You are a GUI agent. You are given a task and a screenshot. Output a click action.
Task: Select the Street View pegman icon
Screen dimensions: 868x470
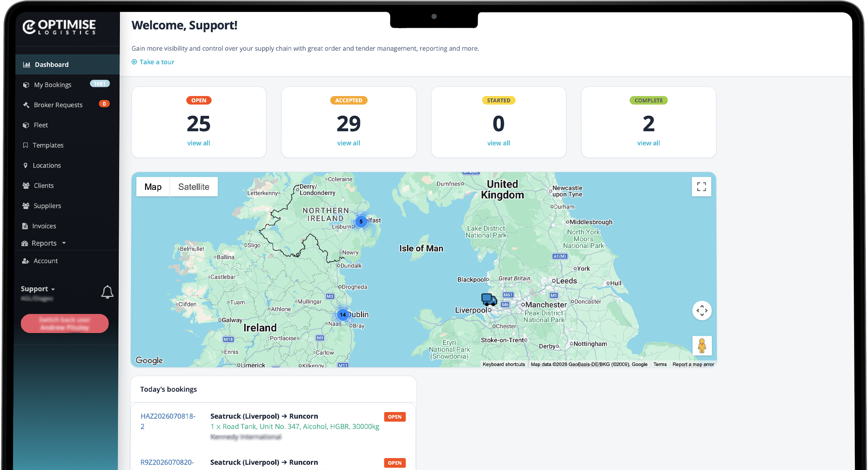point(702,345)
